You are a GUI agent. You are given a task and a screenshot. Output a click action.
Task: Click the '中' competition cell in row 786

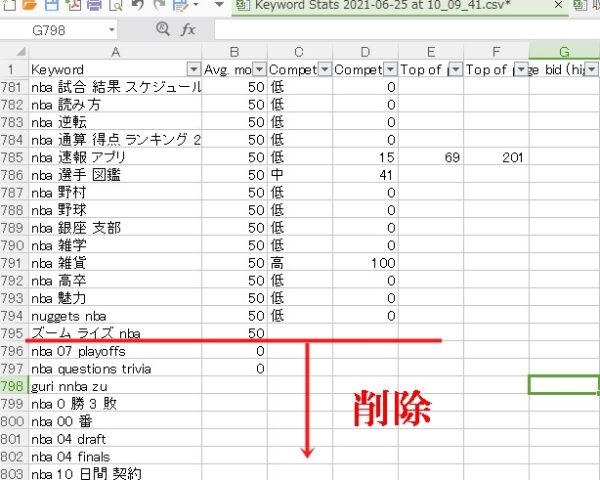click(x=300, y=175)
